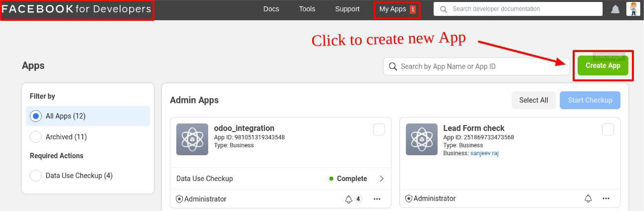This screenshot has width=644, height=211.
Task: Click the Filter by heading
Action: [42, 96]
